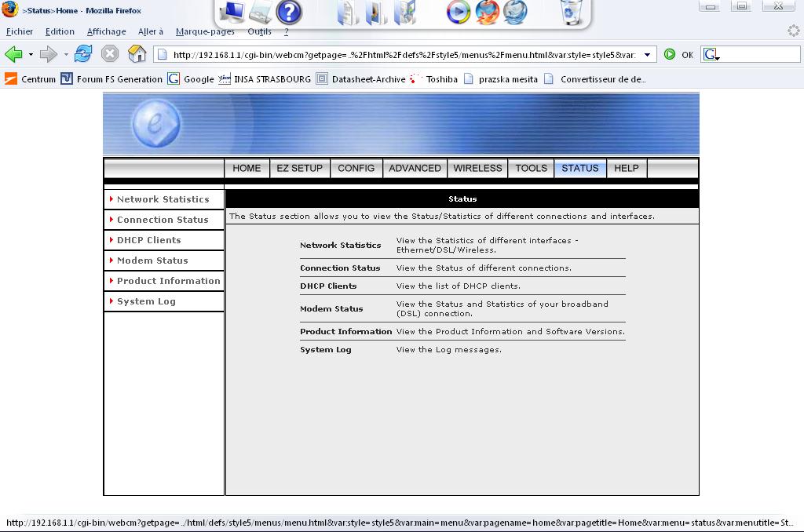The image size is (804, 532).
Task: Launch Windows Media Player from the dock
Action: (x=458, y=13)
